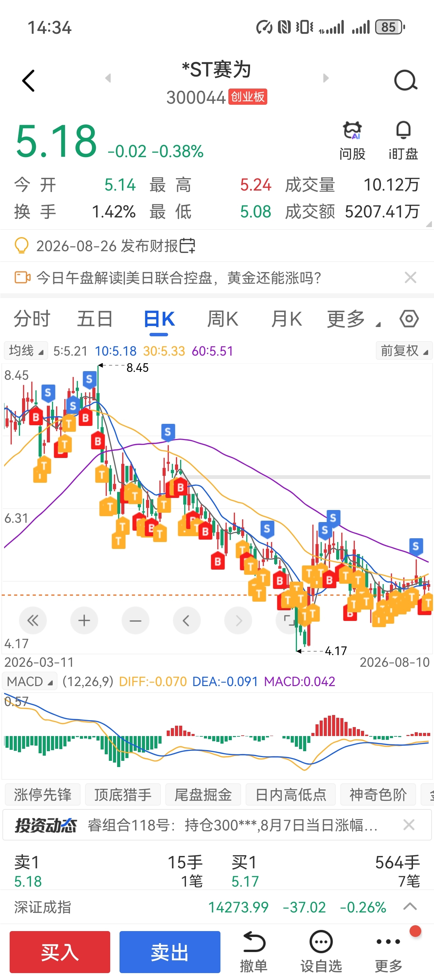
Task: Open the 前复权 adjustment dropdown
Action: 404,350
